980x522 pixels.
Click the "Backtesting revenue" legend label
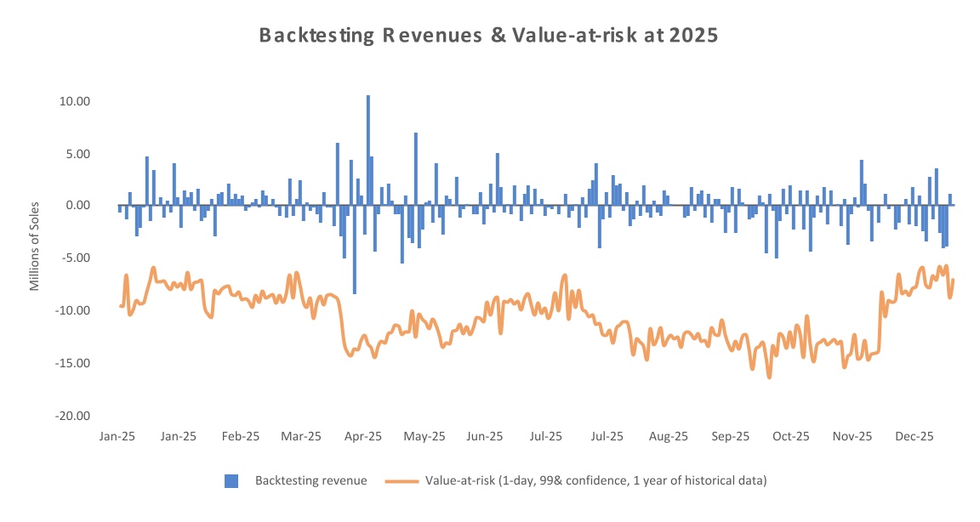pyautogui.click(x=311, y=481)
